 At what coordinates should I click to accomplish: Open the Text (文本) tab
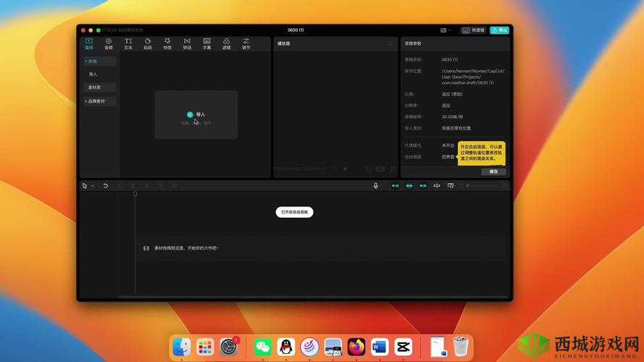point(128,44)
